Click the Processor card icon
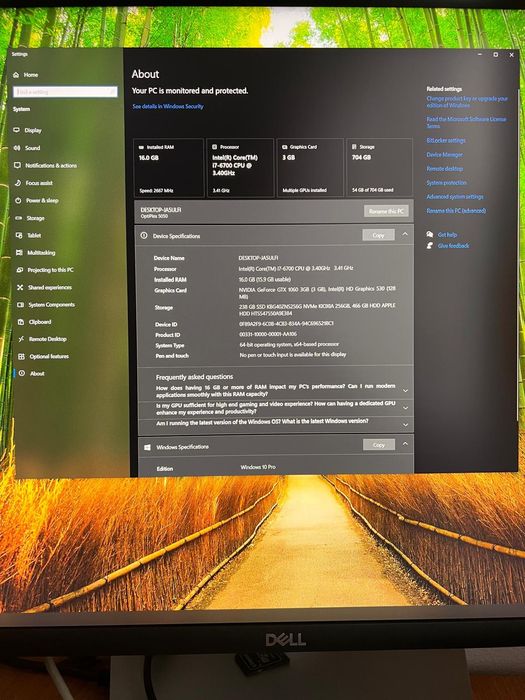The height and width of the screenshot is (700, 525). [x=214, y=147]
